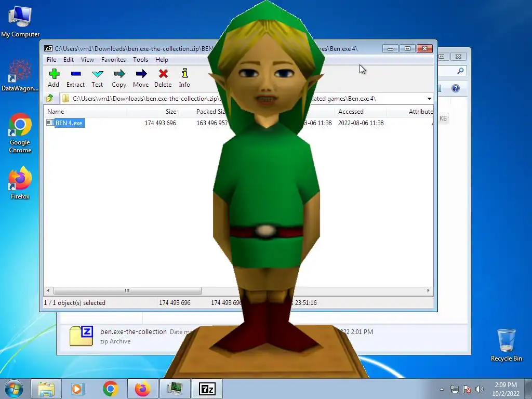Delete the selected file with the red X
The image size is (532, 399).
[x=163, y=78]
